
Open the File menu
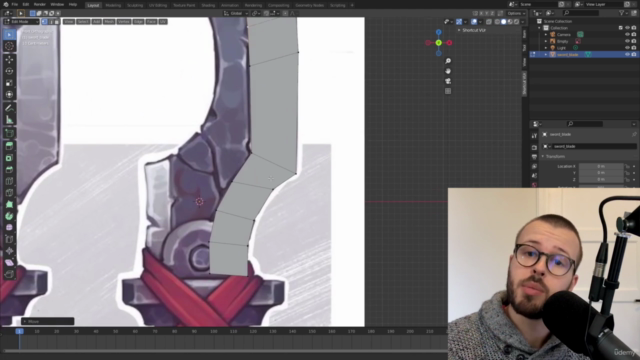coord(15,4)
